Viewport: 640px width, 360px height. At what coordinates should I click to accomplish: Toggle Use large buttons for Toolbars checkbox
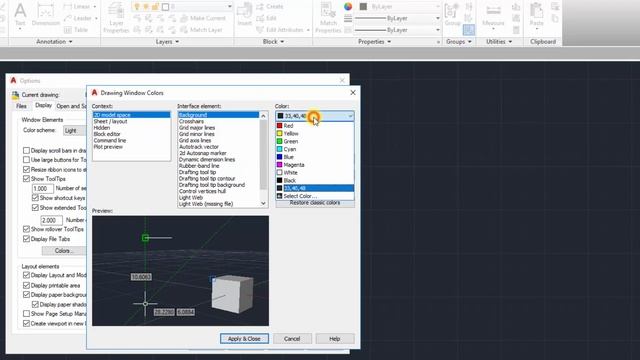pyautogui.click(x=27, y=160)
